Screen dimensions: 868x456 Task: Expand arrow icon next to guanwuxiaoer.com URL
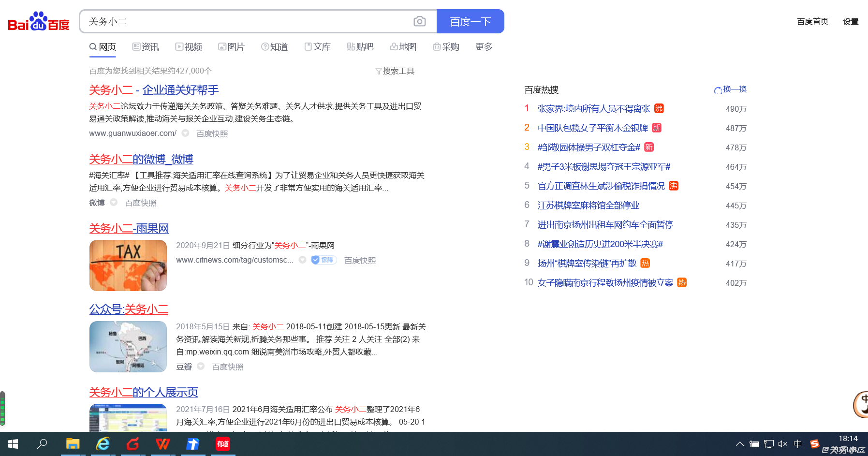(x=185, y=133)
